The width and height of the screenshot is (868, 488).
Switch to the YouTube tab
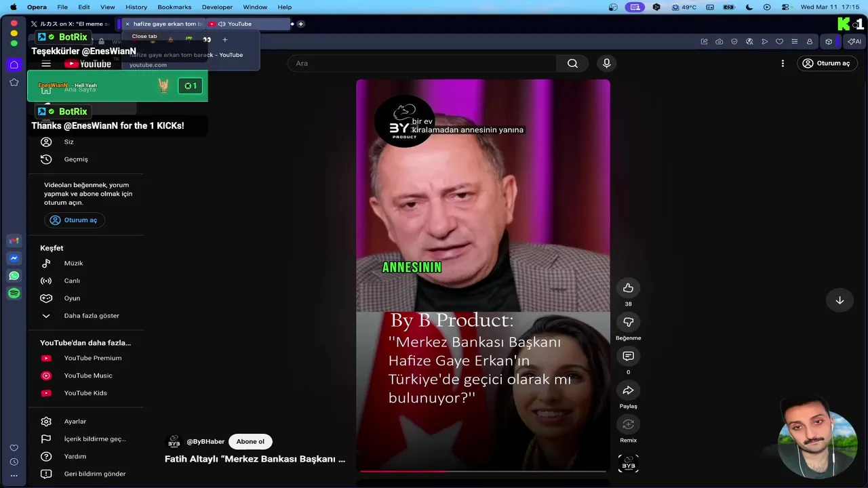(x=248, y=24)
